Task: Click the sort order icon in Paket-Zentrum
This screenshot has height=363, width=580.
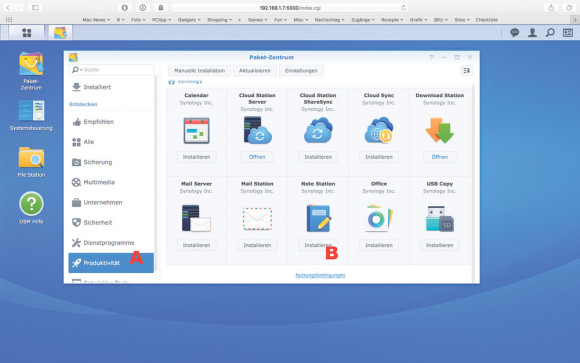Action: [x=466, y=70]
